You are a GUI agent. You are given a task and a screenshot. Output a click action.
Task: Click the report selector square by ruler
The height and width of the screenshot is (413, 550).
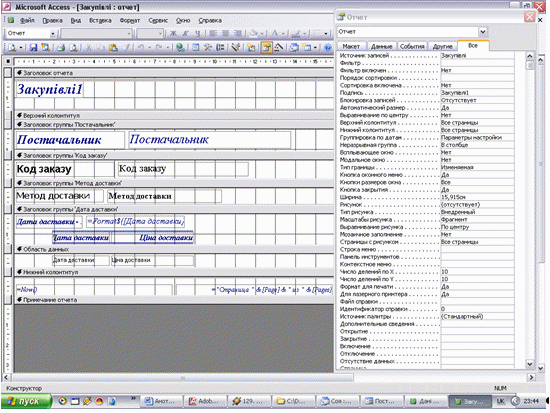(x=8, y=61)
